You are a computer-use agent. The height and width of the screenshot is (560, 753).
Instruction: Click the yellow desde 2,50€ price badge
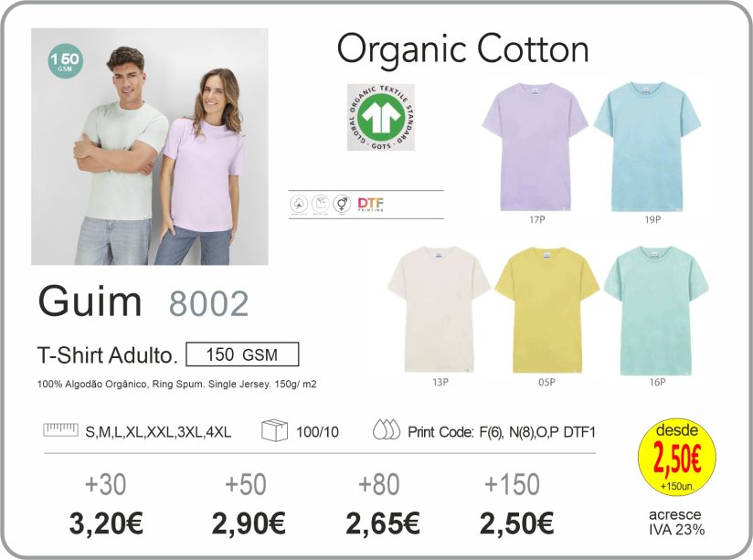coord(676,456)
